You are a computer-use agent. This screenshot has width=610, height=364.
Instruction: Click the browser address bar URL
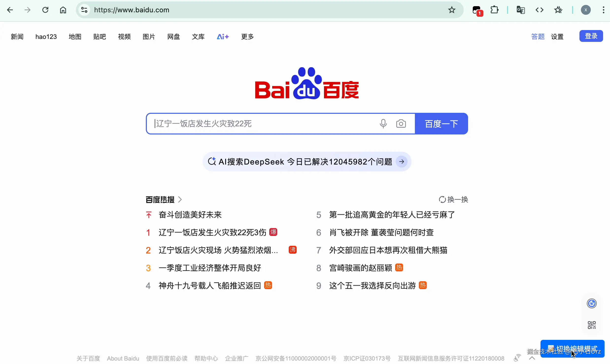132,10
